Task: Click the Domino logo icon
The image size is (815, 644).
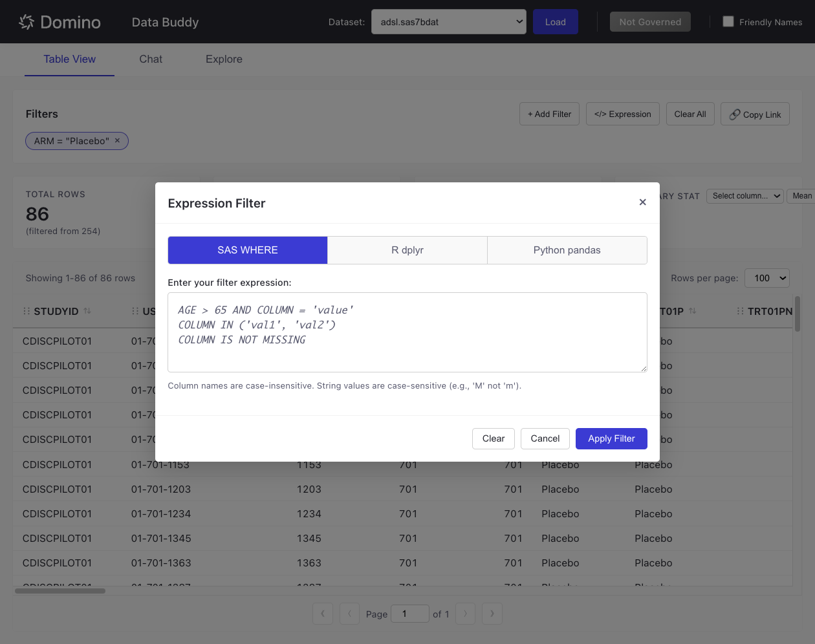Action: [x=27, y=22]
